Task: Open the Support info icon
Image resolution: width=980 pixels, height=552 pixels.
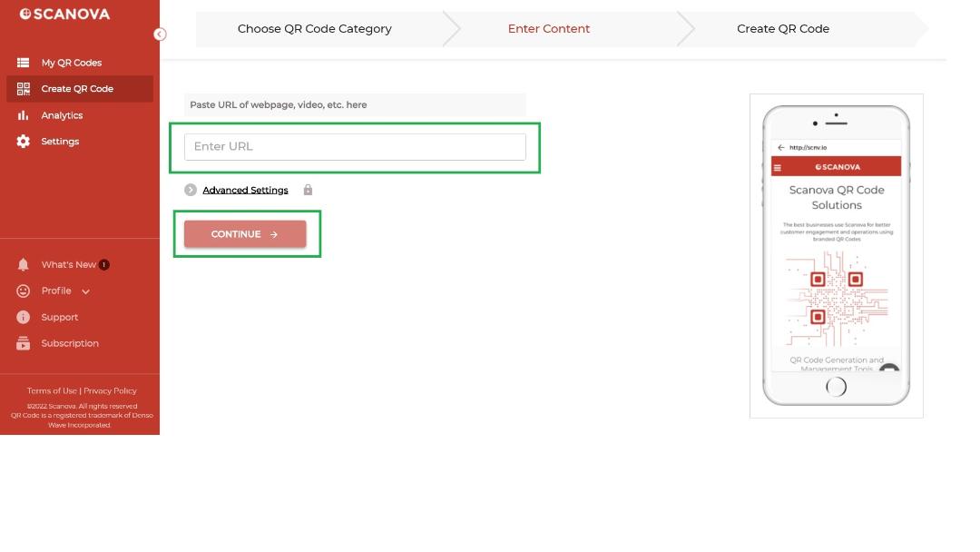Action: point(23,317)
